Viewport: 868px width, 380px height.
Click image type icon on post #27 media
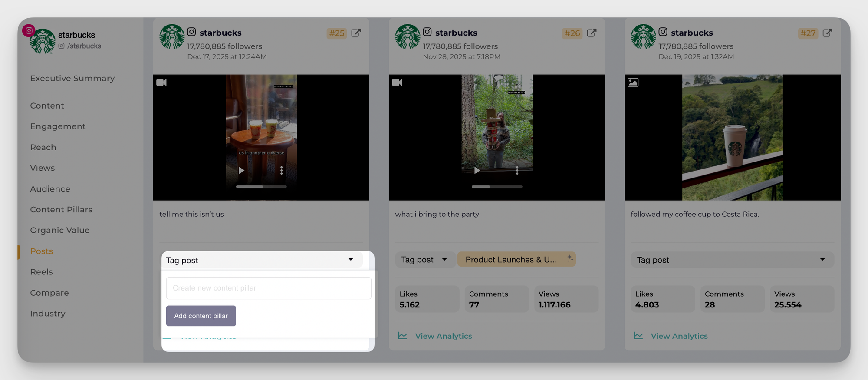633,83
